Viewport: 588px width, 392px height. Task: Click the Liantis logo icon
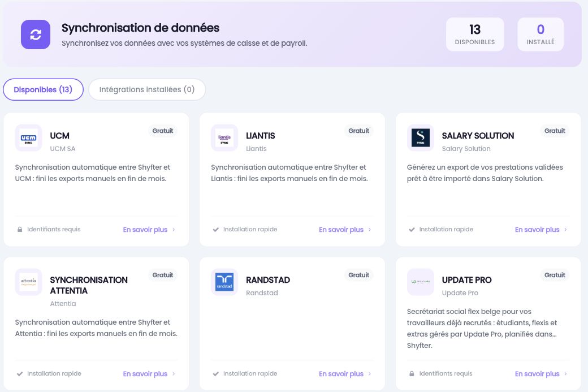224,137
